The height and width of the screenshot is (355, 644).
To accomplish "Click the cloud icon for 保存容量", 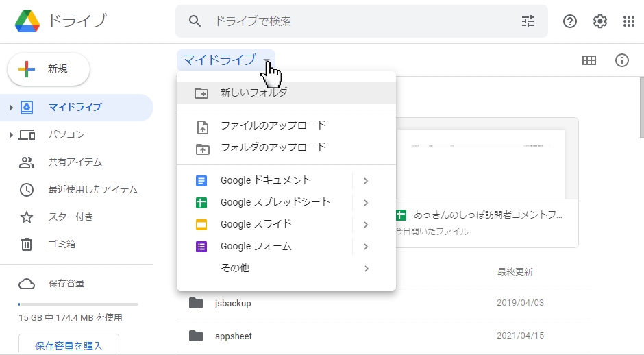I will [x=27, y=284].
